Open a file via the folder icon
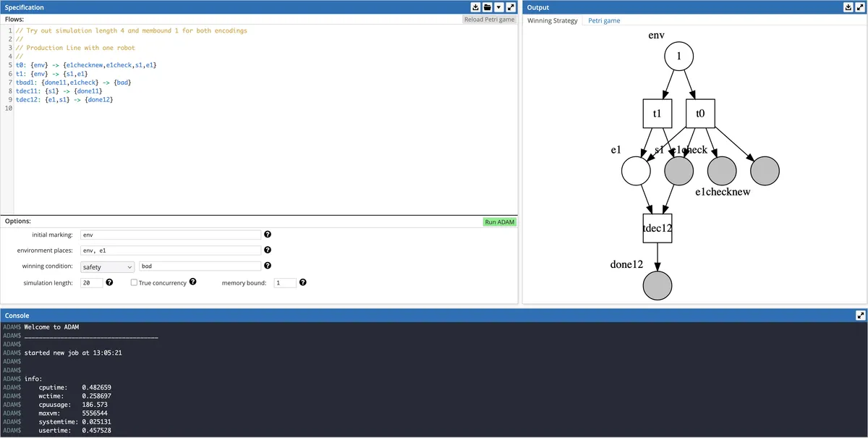868x438 pixels. pyautogui.click(x=487, y=7)
